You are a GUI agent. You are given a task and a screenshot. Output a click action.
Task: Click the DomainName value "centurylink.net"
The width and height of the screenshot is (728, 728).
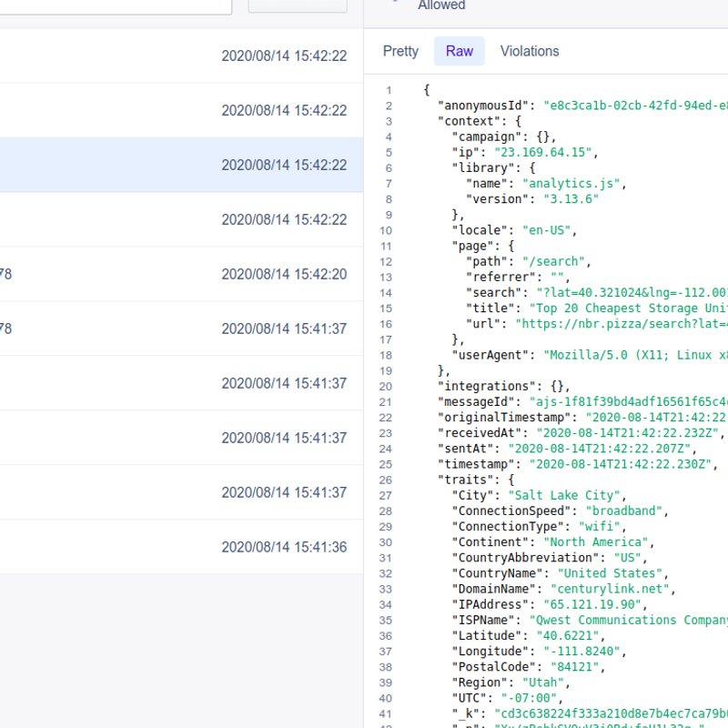pos(610,589)
